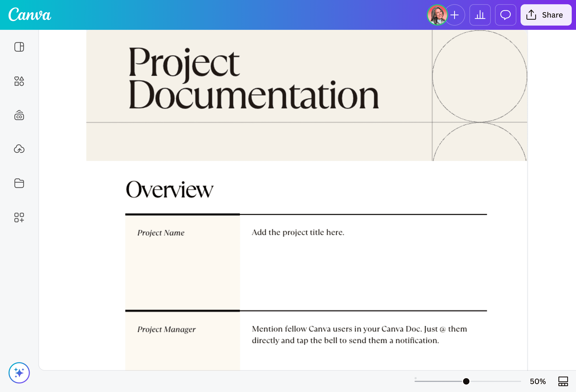Image resolution: width=576 pixels, height=392 pixels.
Task: Return home via the Canva logo
Action: click(x=29, y=15)
